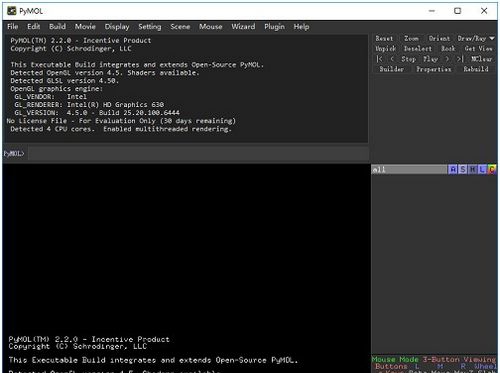
Task: Rewind movie to first frame
Action: 379,59
